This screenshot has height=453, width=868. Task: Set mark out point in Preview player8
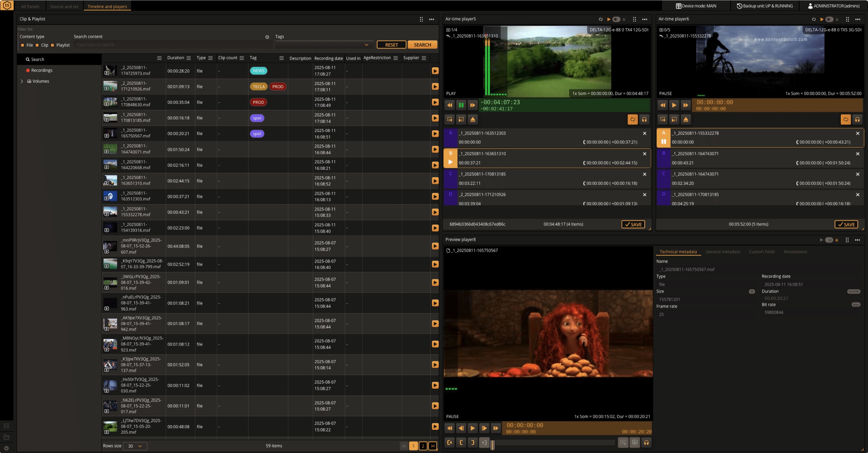click(473, 442)
